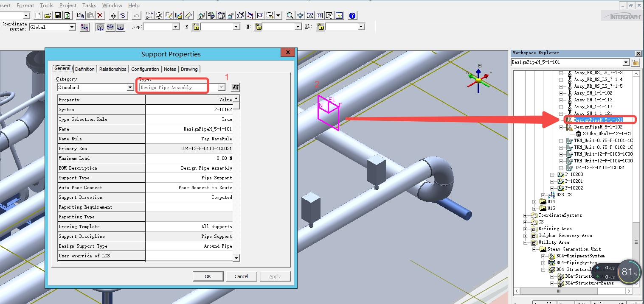This screenshot has width=644, height=304.
Task: Toggle the N coordinate lock icon
Action: click(259, 27)
